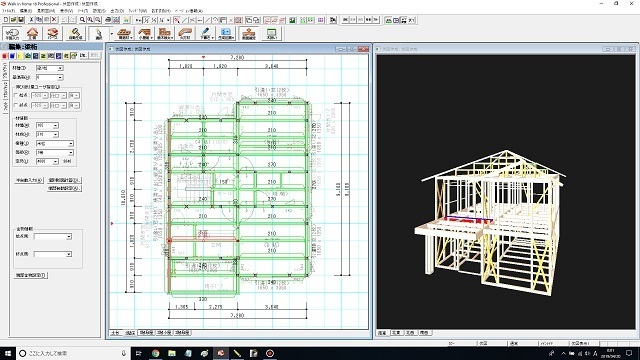The width and height of the screenshot is (640, 360).
Task: Open the Edit menu
Action: [26, 11]
